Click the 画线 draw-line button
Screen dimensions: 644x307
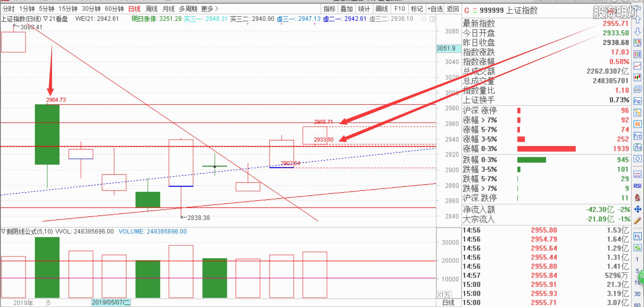[x=382, y=9]
